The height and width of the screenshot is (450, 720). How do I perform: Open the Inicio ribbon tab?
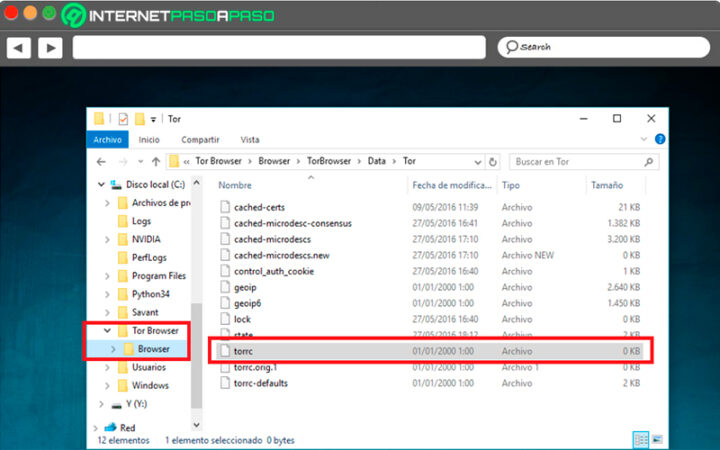point(149,140)
